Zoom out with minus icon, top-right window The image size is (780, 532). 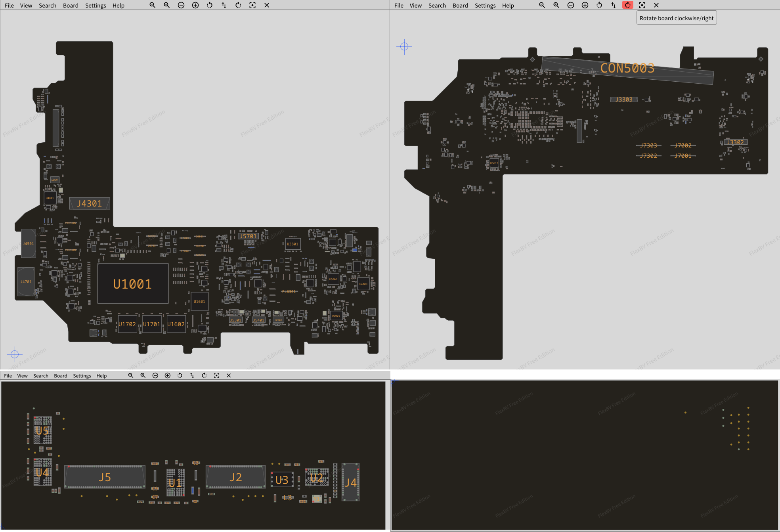(571, 5)
